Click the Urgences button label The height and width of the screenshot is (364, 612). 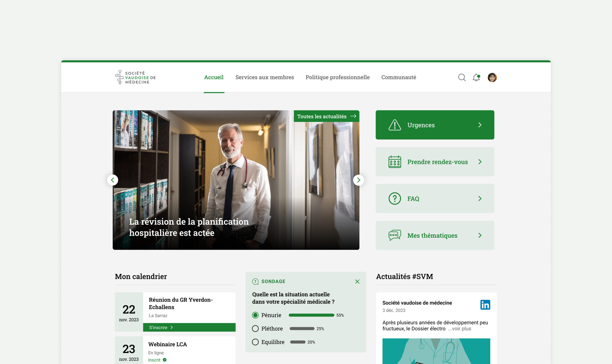tap(421, 125)
